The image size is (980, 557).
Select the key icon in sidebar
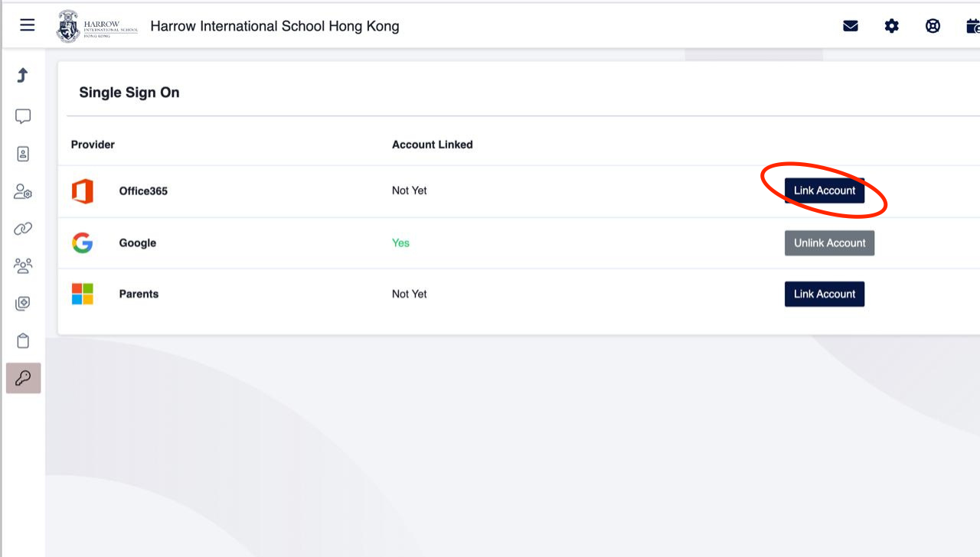(23, 378)
